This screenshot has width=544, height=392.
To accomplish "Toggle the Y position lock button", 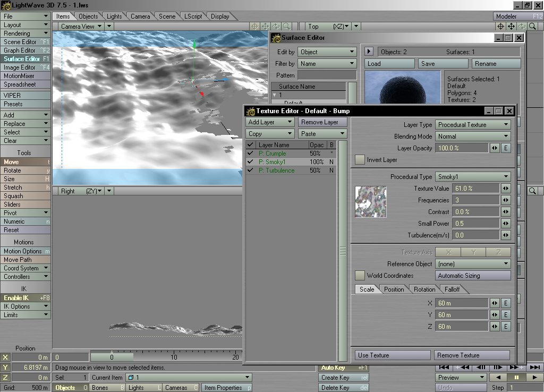I will pos(5,368).
